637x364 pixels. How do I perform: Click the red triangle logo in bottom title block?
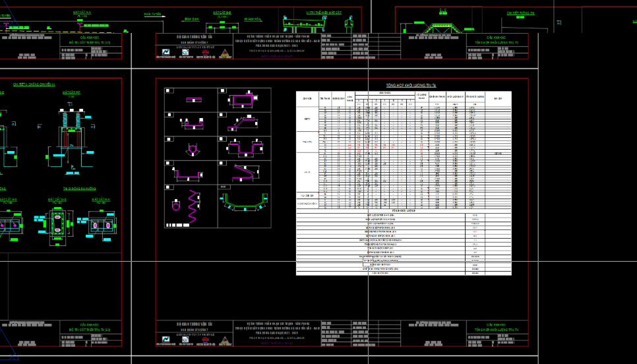click(x=225, y=340)
